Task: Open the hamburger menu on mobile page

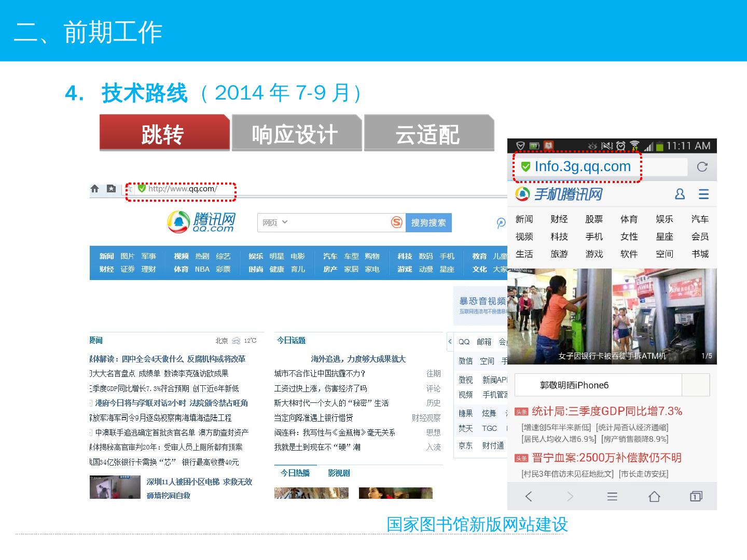Action: tap(703, 194)
